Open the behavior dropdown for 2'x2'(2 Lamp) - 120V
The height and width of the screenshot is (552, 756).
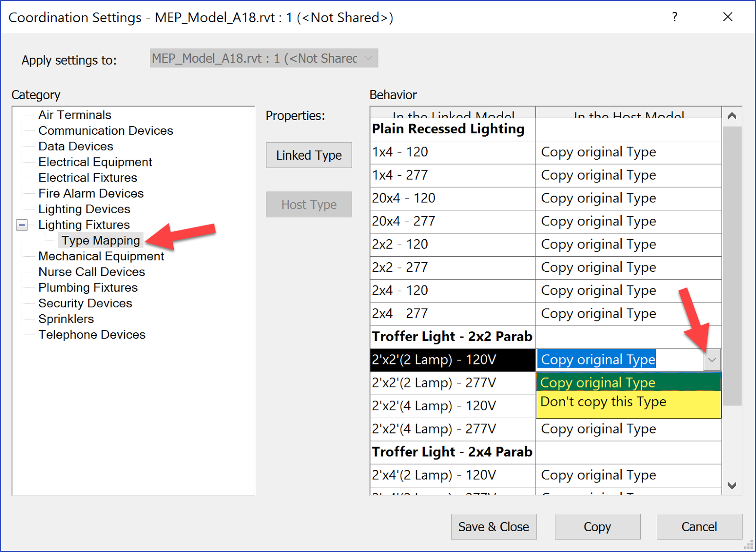(x=712, y=359)
